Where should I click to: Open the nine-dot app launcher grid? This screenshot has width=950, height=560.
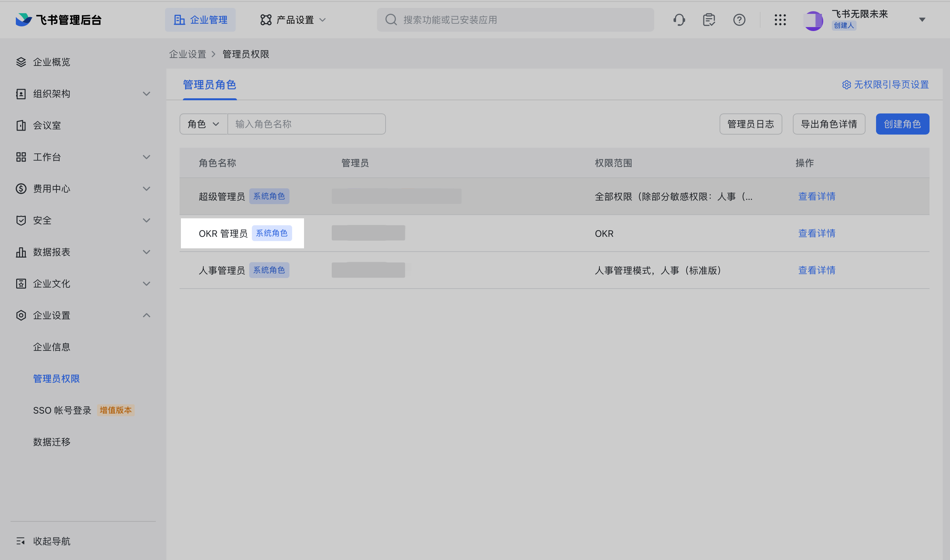(x=780, y=19)
